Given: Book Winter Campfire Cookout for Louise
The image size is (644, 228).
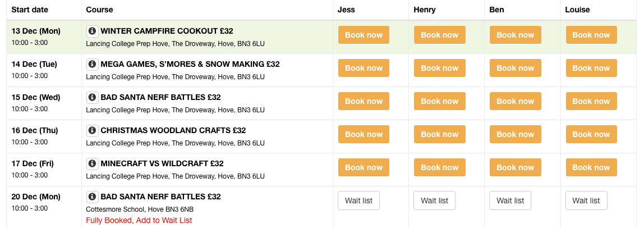Looking at the screenshot, I should pyautogui.click(x=591, y=35).
